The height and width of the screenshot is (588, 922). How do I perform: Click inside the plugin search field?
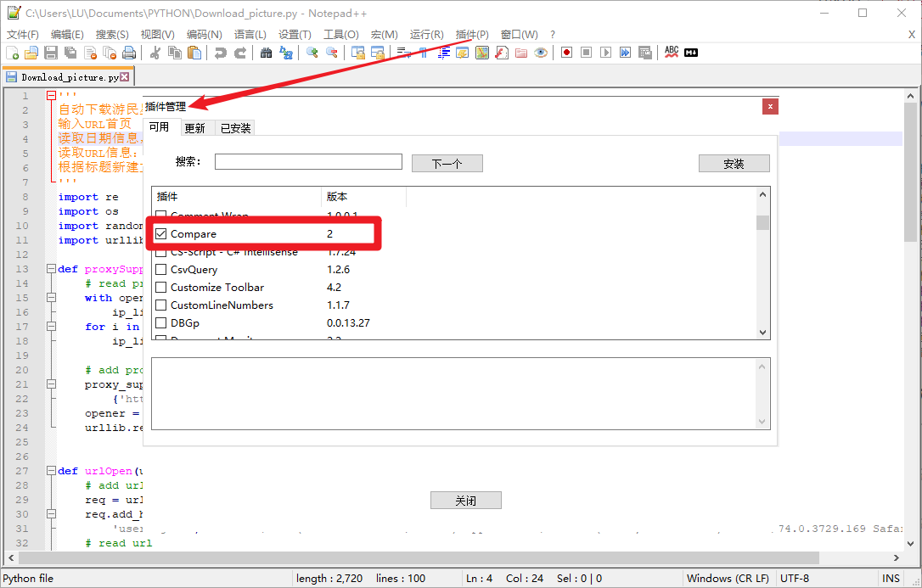[x=307, y=161]
